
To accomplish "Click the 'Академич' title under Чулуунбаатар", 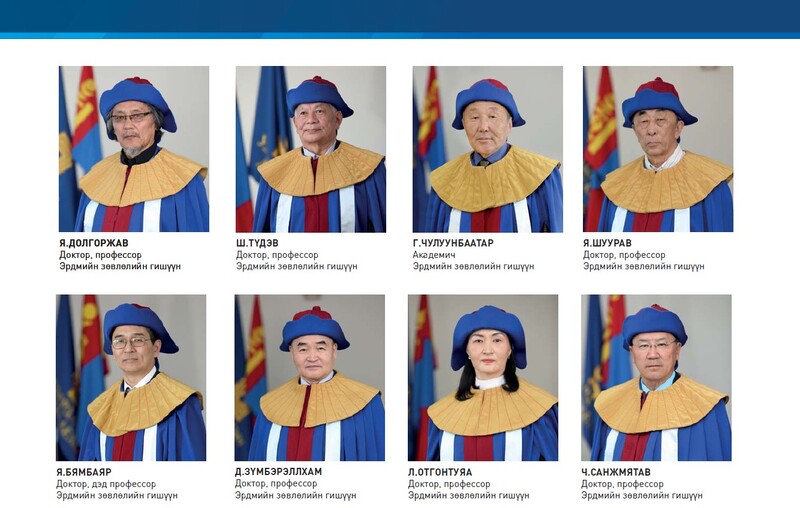I will click(x=434, y=255).
